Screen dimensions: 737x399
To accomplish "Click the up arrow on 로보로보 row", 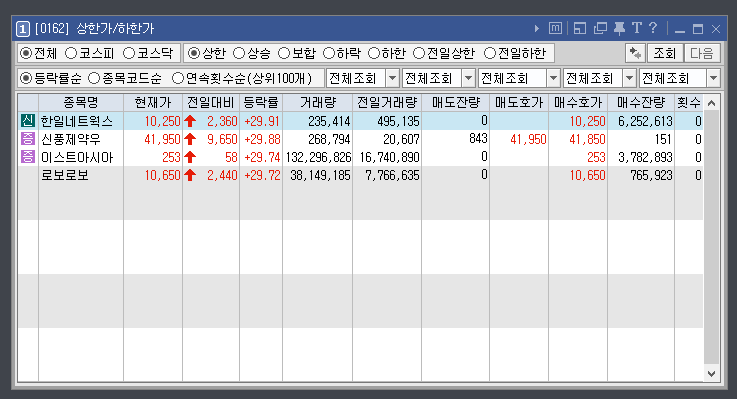I will click(x=190, y=175).
